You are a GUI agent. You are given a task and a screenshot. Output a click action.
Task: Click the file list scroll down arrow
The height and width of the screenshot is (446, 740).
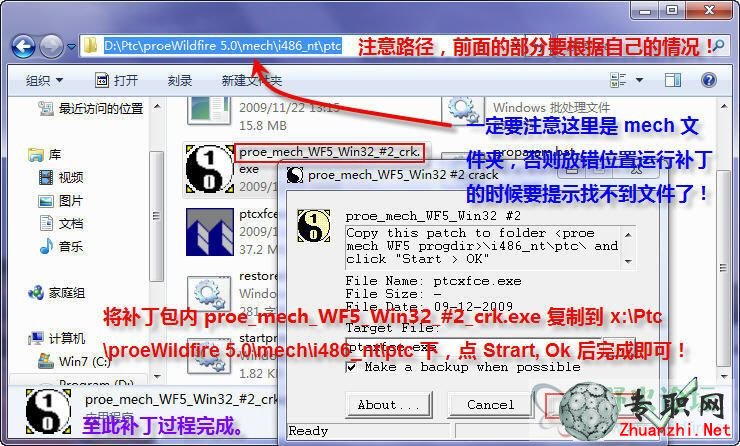723,376
